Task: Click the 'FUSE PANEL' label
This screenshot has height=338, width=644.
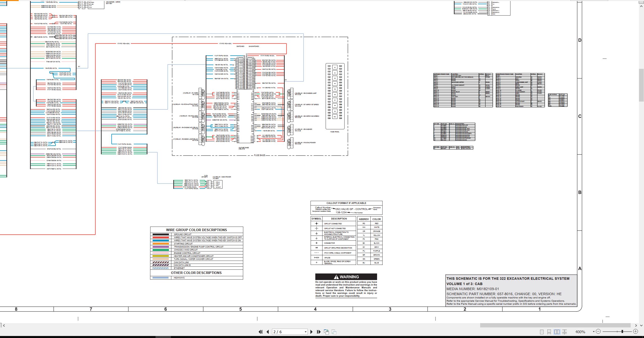Action: (335, 132)
